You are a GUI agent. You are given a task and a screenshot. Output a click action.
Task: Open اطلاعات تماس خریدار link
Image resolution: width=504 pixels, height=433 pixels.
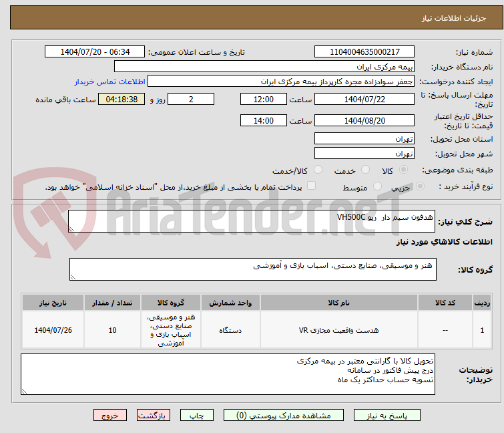click(110, 82)
